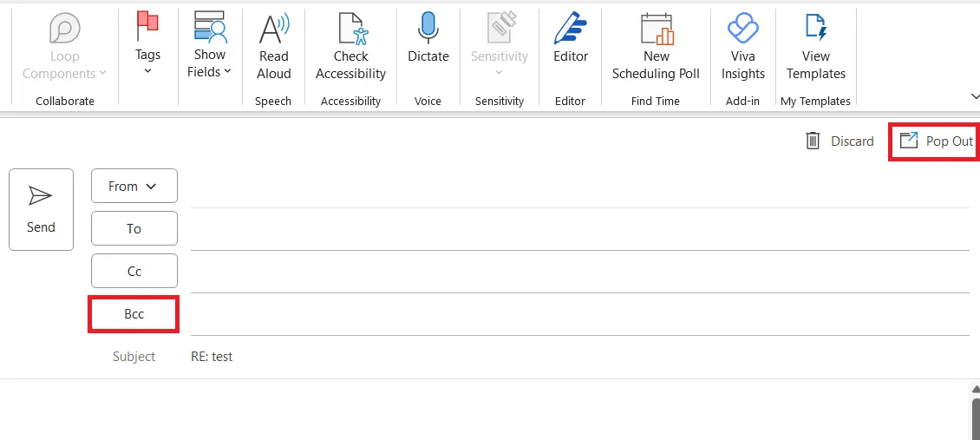This screenshot has width=980, height=440.
Task: Run Check Accessibility
Action: (350, 47)
